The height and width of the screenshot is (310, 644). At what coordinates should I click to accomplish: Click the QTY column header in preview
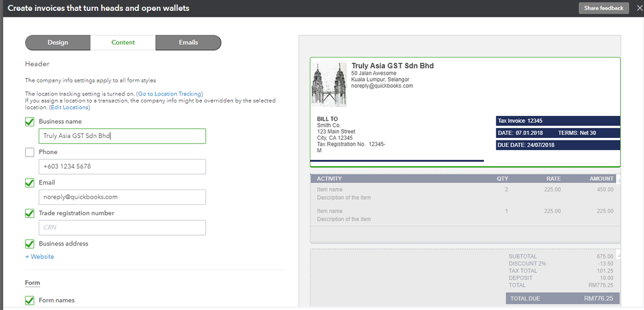coord(502,179)
